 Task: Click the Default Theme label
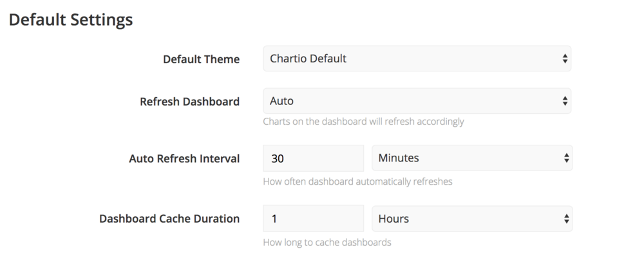click(x=201, y=59)
